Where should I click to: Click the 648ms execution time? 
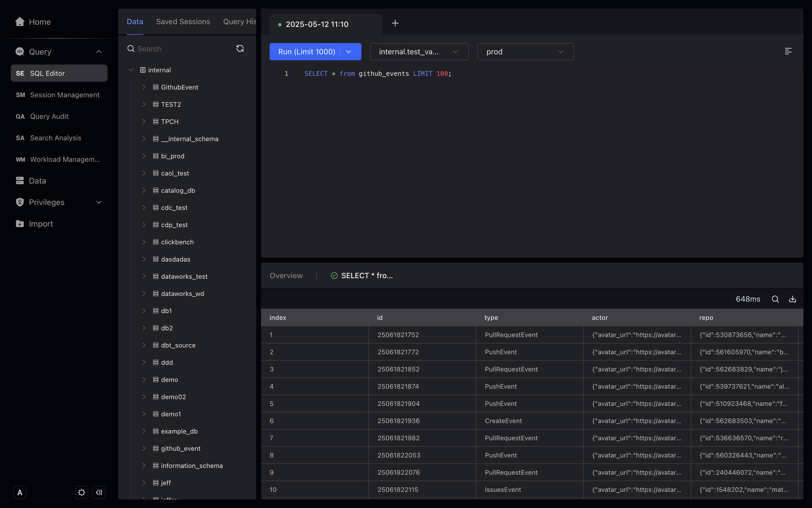pyautogui.click(x=748, y=299)
